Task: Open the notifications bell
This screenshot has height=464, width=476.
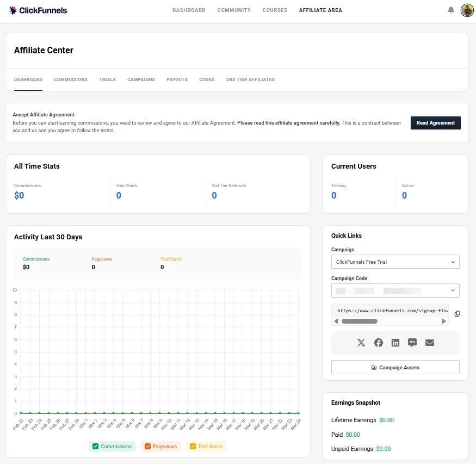Action: (451, 10)
